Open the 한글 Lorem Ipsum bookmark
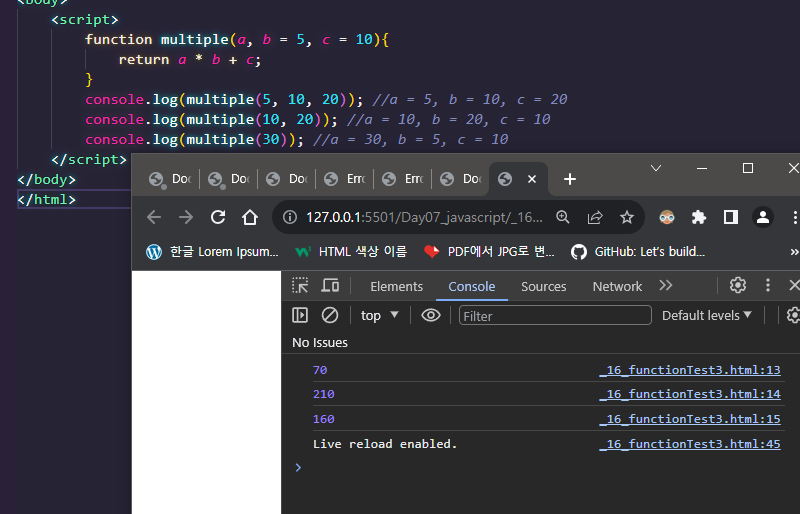The height and width of the screenshot is (514, 800). (212, 252)
